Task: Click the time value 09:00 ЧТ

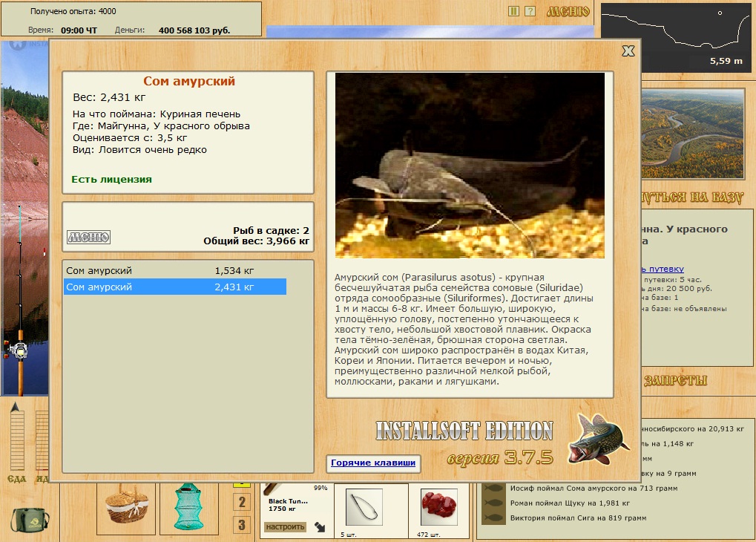Action: (79, 30)
